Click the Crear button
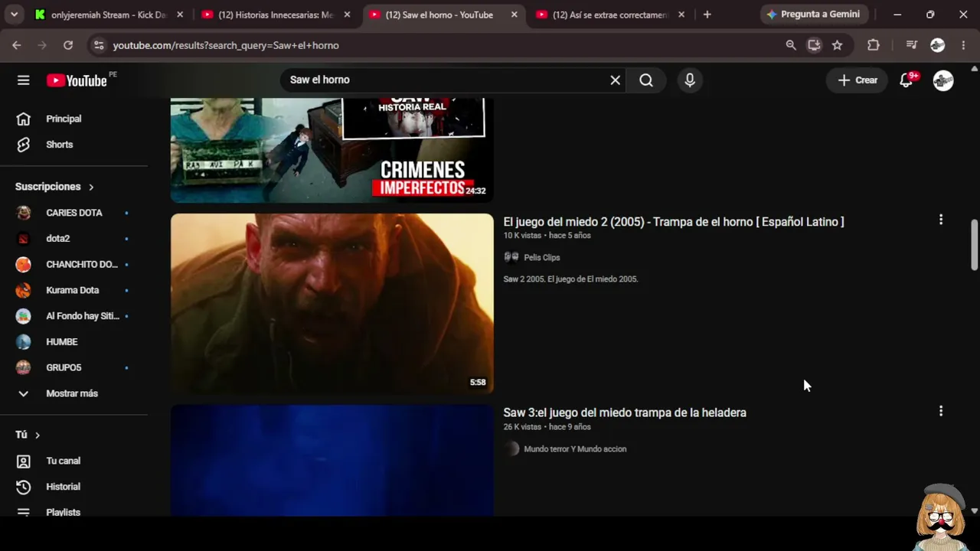The height and width of the screenshot is (551, 980). coord(857,80)
